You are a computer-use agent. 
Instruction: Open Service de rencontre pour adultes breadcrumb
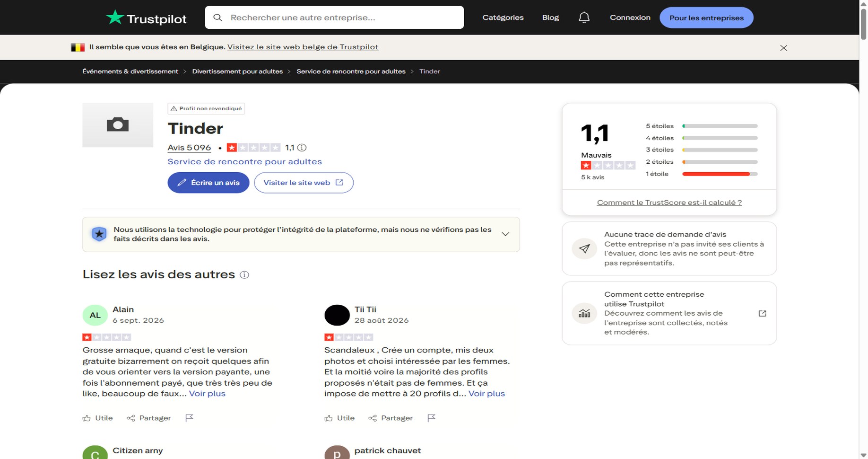351,71
